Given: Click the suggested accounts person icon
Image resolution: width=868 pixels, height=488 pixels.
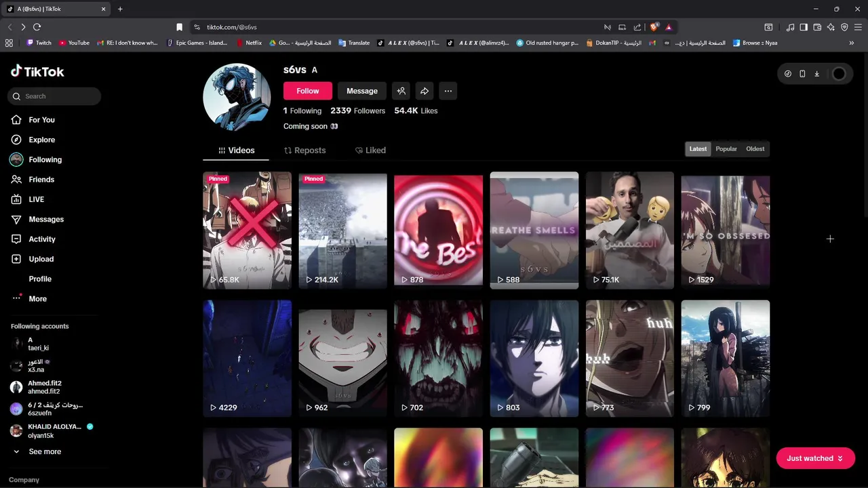Looking at the screenshot, I should tap(401, 91).
